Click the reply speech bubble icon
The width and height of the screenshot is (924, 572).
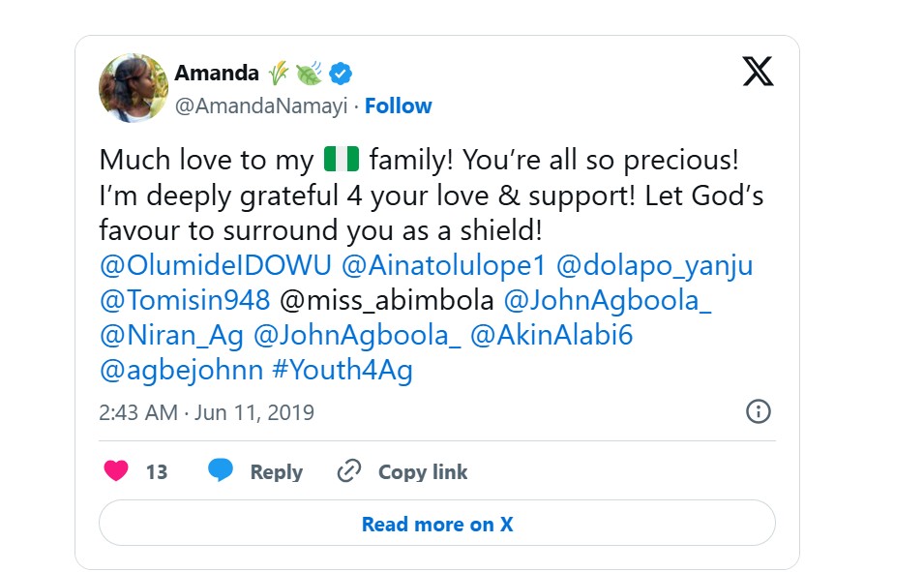coord(221,471)
